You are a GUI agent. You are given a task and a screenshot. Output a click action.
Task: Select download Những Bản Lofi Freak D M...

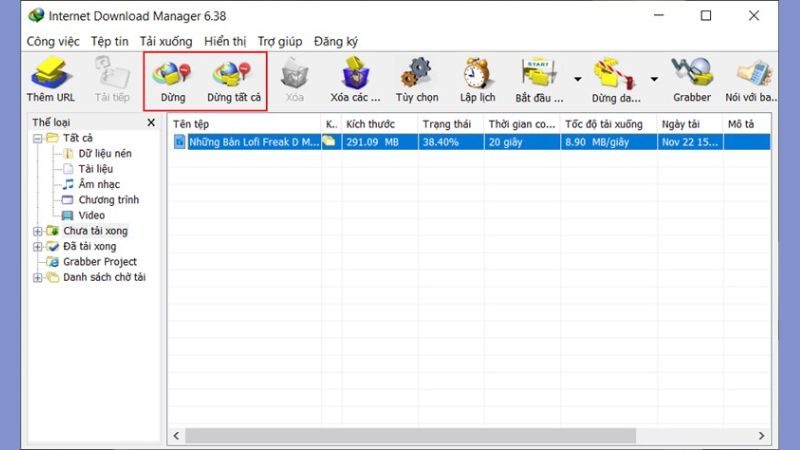254,142
